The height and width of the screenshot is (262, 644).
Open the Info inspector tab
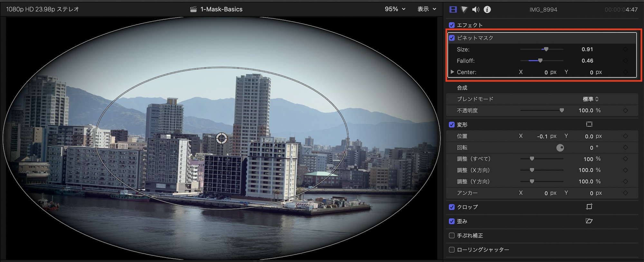coord(487,9)
